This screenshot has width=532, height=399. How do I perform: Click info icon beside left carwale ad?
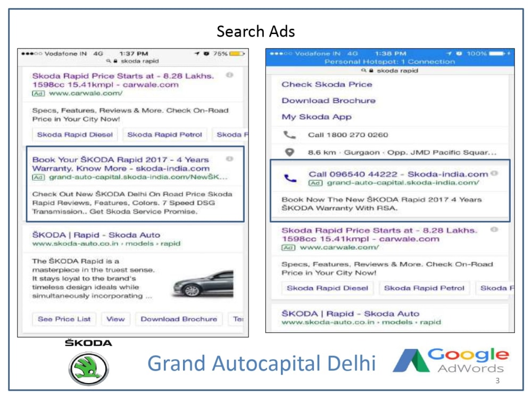coord(230,75)
